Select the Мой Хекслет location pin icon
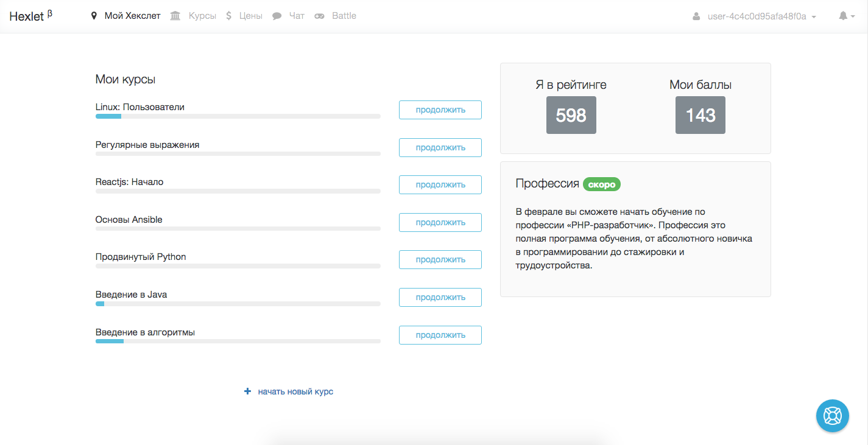 tap(93, 15)
